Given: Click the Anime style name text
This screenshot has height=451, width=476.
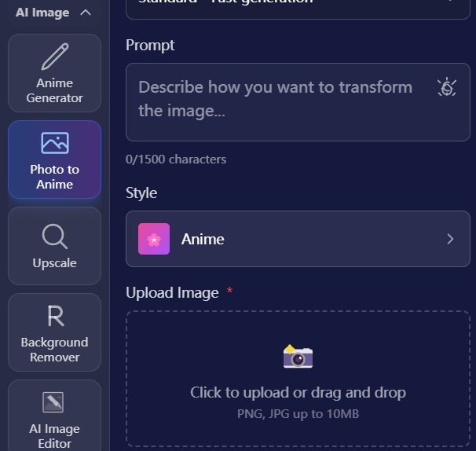Looking at the screenshot, I should (x=203, y=239).
